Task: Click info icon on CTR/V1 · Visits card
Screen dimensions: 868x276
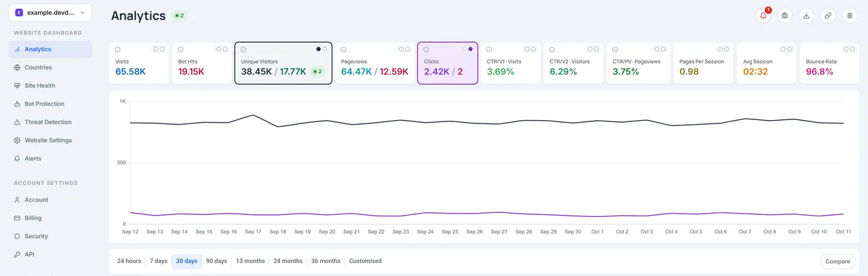Action: point(490,50)
